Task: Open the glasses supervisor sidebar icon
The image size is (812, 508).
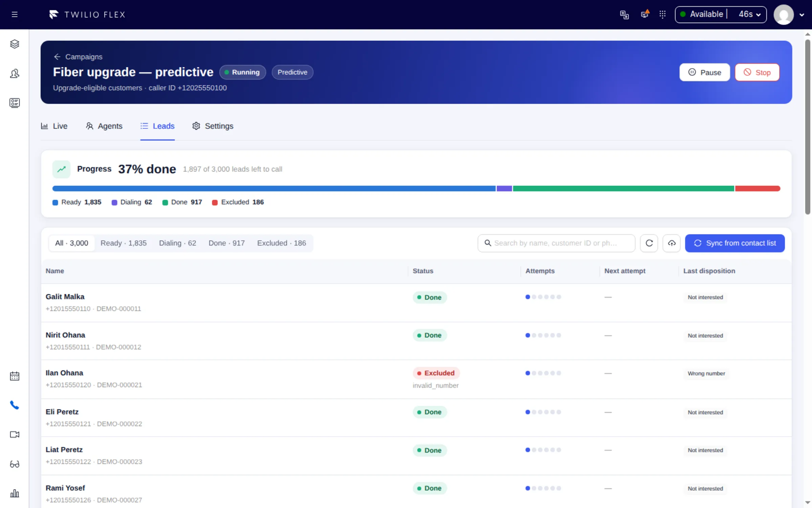Action: click(x=15, y=464)
